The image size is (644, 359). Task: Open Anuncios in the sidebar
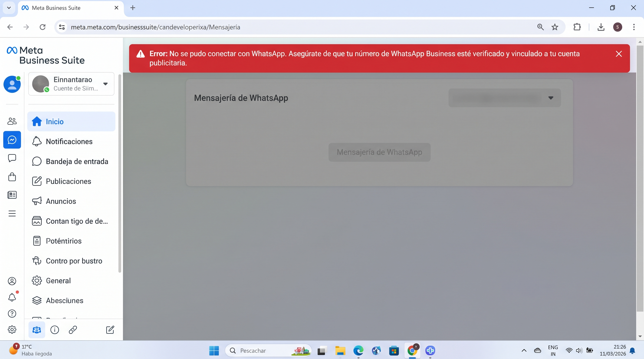tap(71, 201)
